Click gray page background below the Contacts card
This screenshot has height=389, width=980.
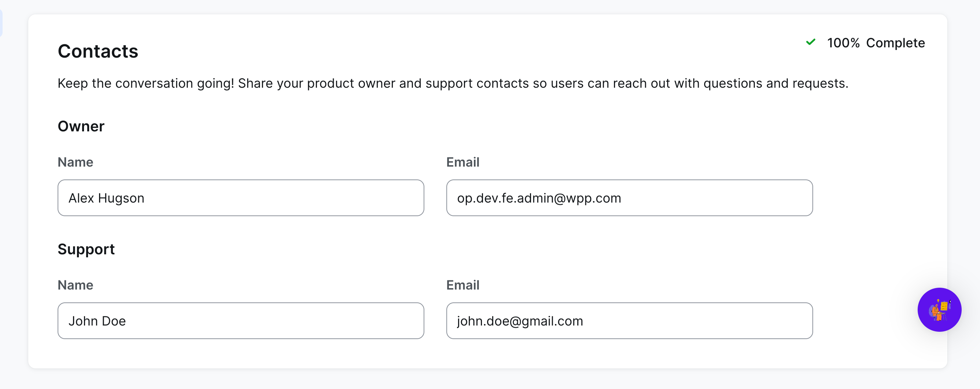(487, 379)
